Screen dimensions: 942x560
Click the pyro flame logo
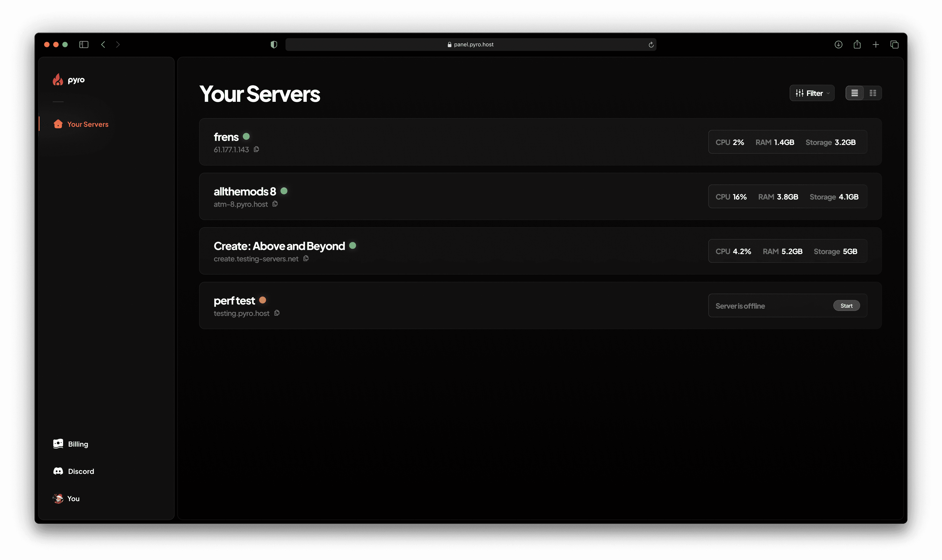coord(58,80)
